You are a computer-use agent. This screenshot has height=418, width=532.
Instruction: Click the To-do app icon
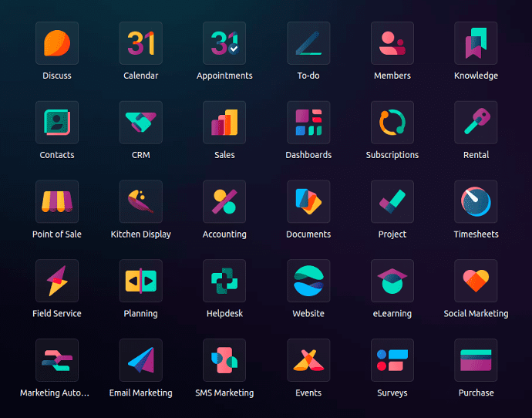pos(308,43)
